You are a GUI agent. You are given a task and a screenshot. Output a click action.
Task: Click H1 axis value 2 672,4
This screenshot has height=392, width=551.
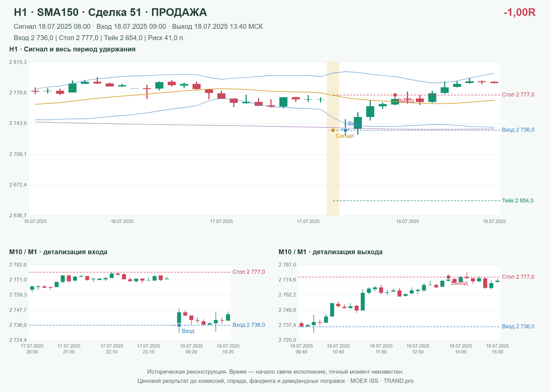18,185
